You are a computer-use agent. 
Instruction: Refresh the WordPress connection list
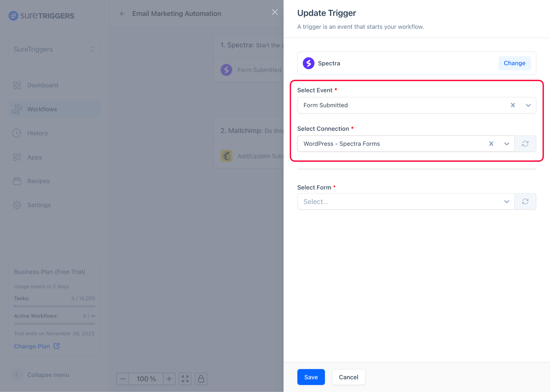pos(525,143)
